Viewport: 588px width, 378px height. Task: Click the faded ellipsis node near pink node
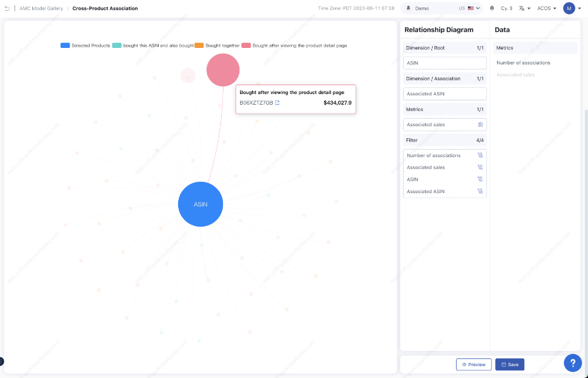tap(188, 76)
